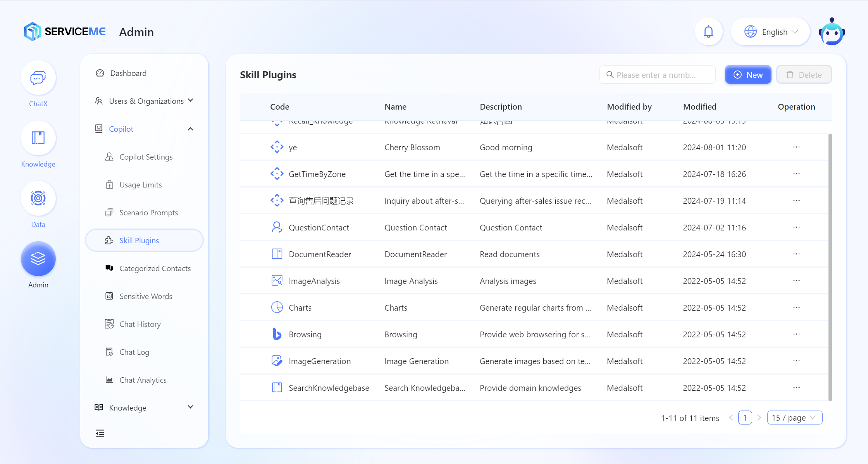Open the robot avatar profile icon
The image size is (868, 464).
832,32
